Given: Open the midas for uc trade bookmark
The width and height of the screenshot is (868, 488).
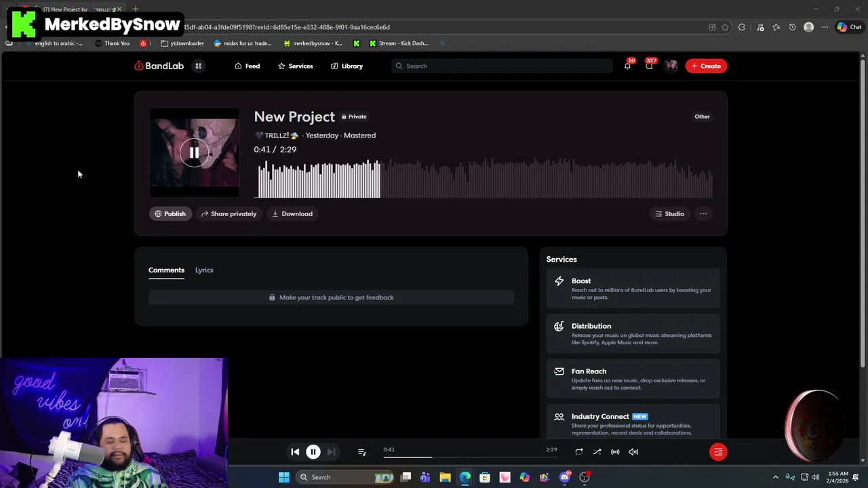Looking at the screenshot, I should [243, 43].
